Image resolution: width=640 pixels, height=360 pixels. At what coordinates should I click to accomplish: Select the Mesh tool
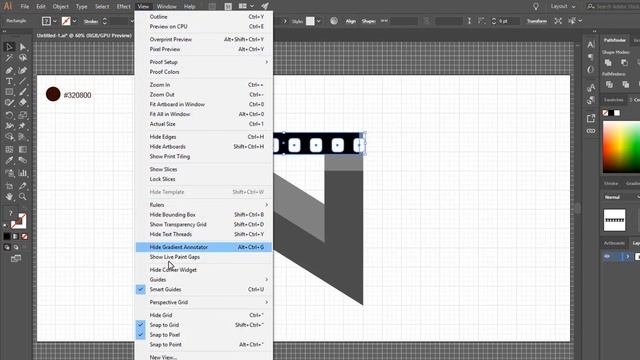9,149
